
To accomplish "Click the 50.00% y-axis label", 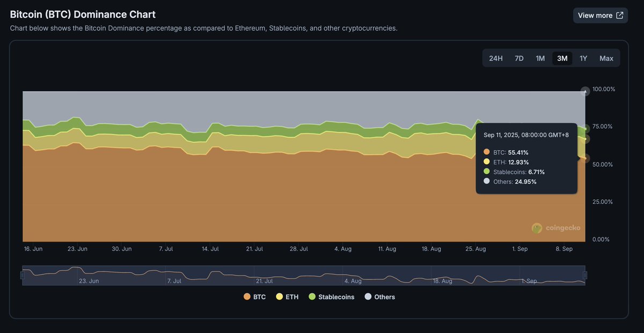I will click(x=604, y=164).
